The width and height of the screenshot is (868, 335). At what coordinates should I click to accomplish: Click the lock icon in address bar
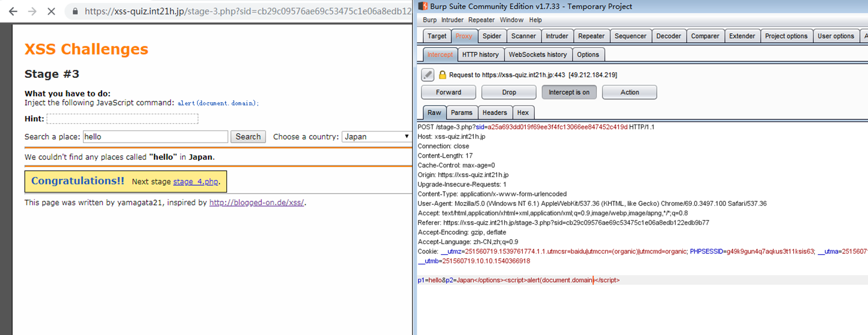(75, 11)
